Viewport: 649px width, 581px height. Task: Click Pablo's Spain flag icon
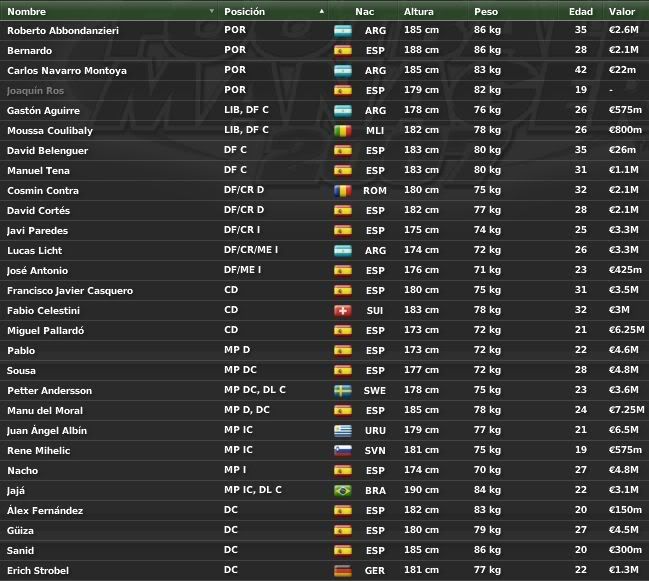(x=343, y=351)
